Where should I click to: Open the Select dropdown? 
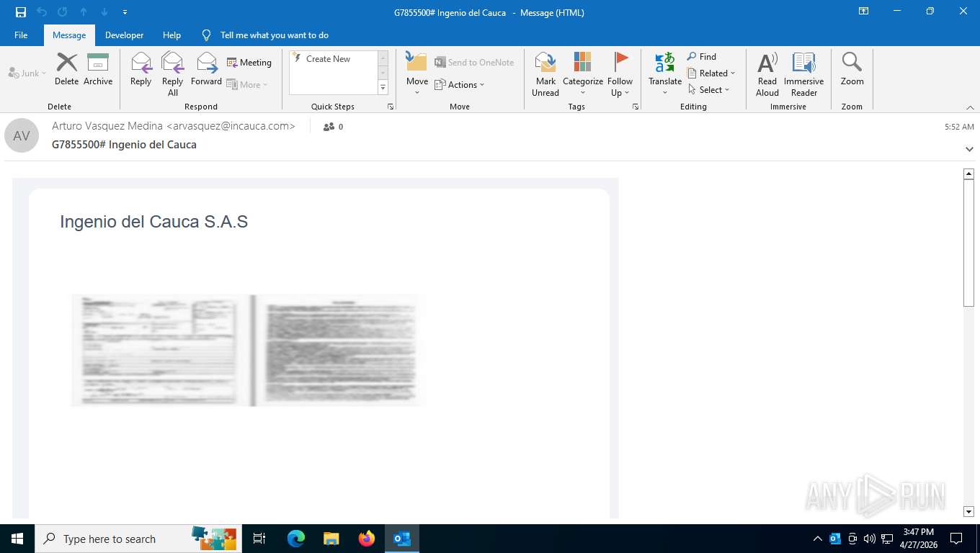point(709,90)
